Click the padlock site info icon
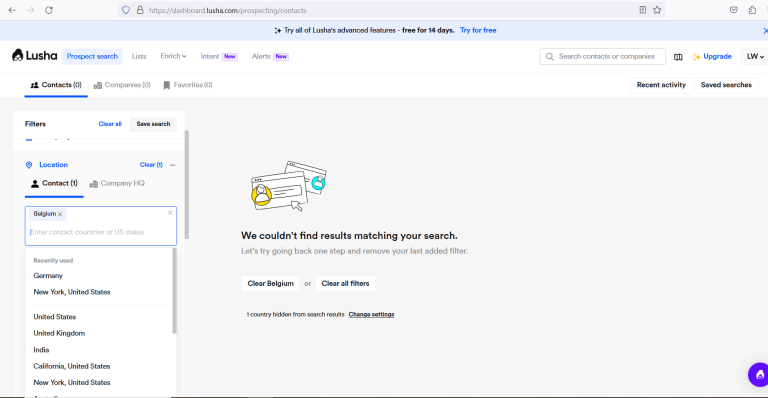This screenshot has height=398, width=768. 140,10
